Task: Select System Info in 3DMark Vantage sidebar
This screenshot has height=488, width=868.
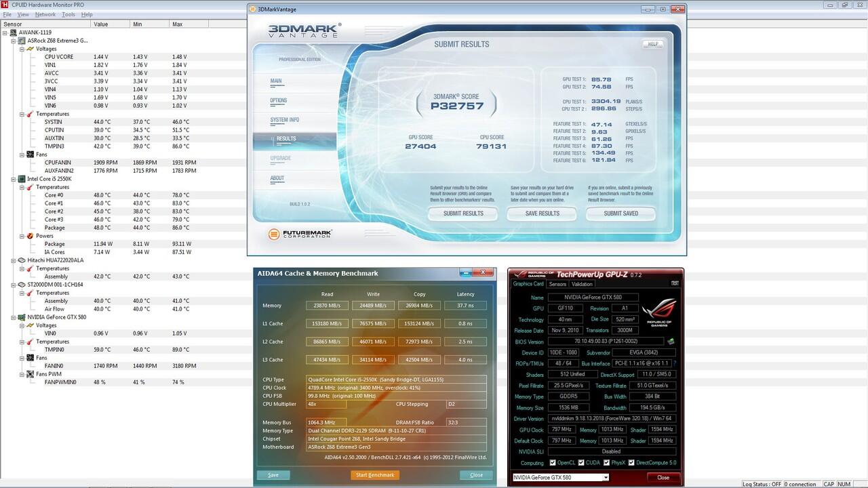Action: click(x=285, y=120)
